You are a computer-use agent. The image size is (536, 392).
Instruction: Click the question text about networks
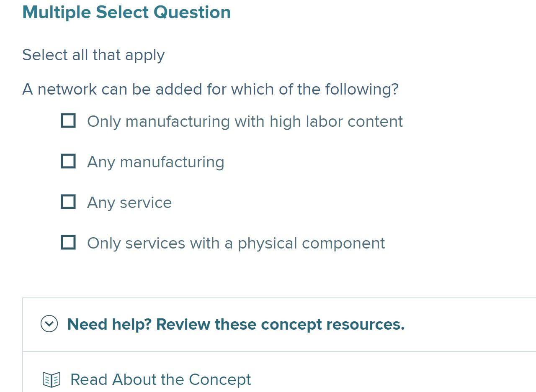[x=210, y=89]
